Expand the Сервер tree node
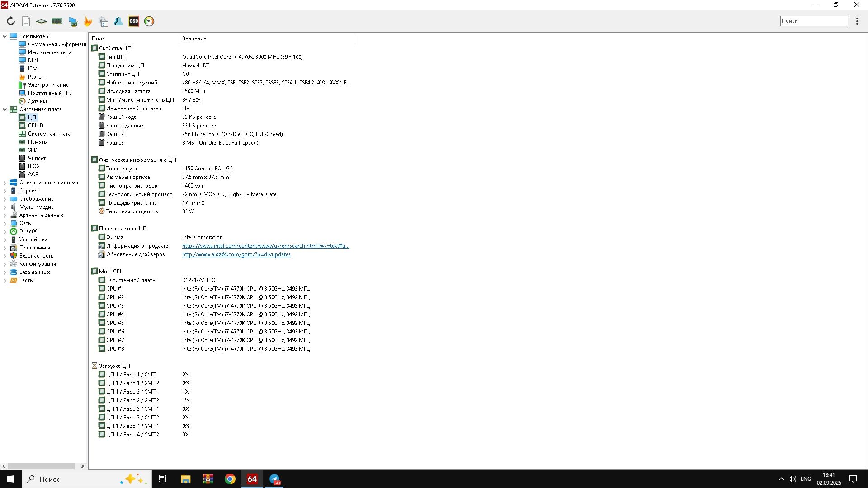This screenshot has width=868, height=488. tap(5, 191)
